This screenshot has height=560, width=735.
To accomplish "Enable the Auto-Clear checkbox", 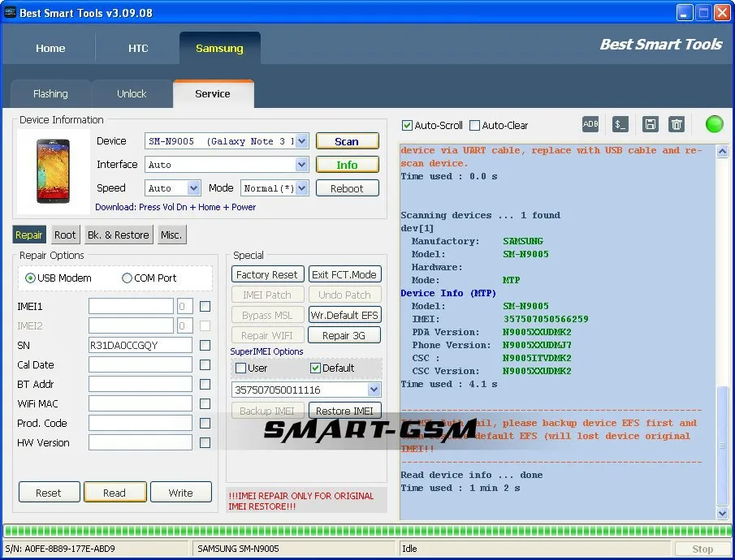I will tap(475, 126).
